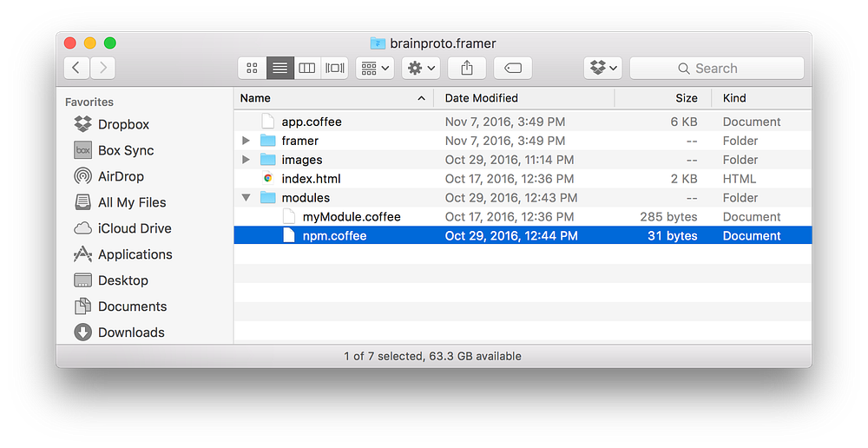Screen dimensions: 868x448
Task: Click the Favorites sidebar heading
Action: click(89, 102)
